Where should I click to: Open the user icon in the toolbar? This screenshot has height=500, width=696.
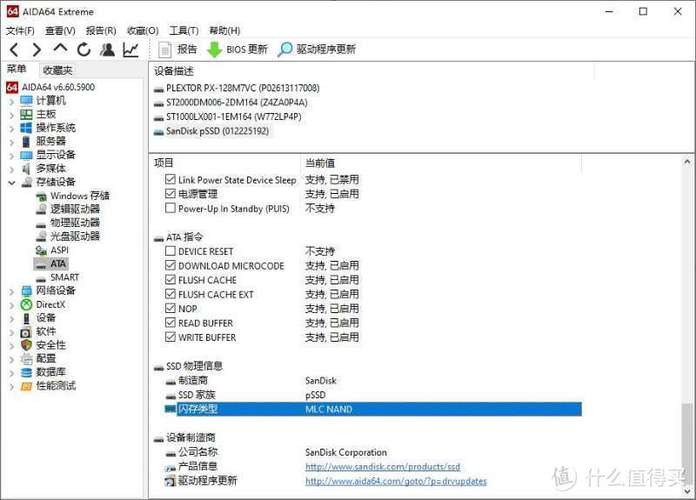coord(107,49)
